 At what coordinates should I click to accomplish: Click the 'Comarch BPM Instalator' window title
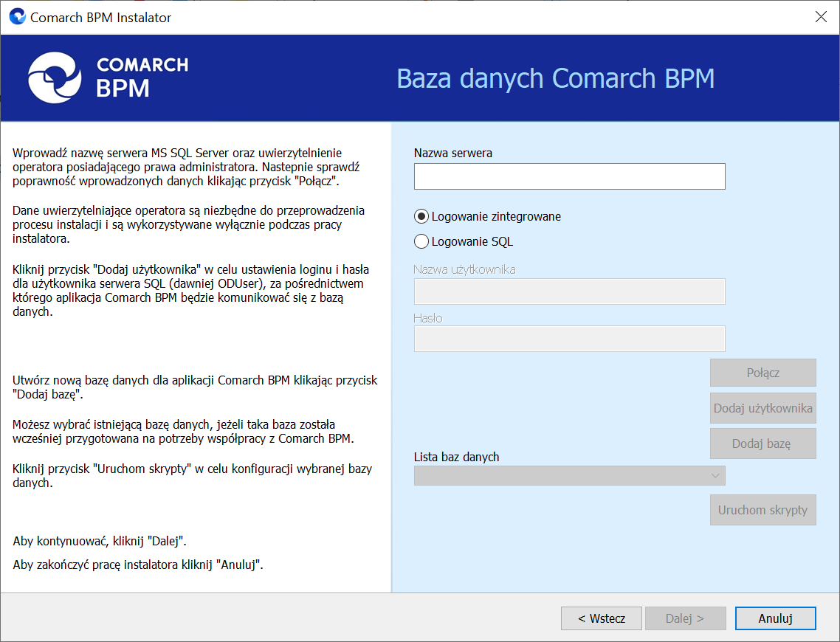pos(100,17)
